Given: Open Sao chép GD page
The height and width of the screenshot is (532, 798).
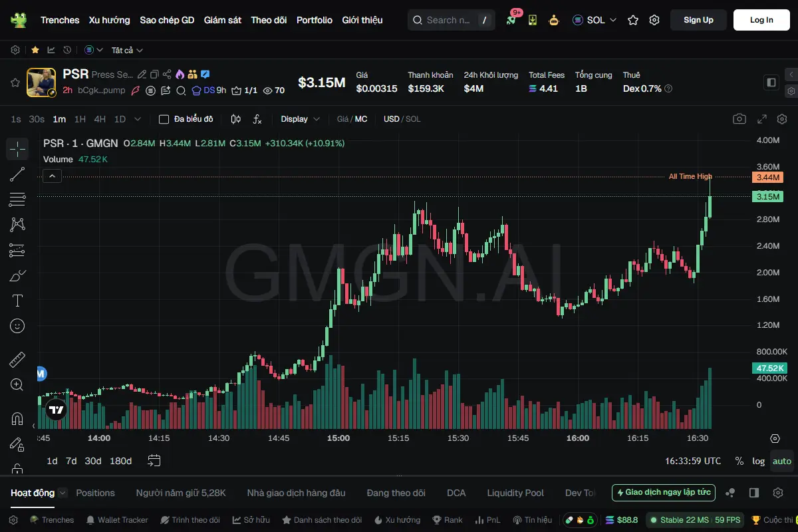Looking at the screenshot, I should point(167,20).
